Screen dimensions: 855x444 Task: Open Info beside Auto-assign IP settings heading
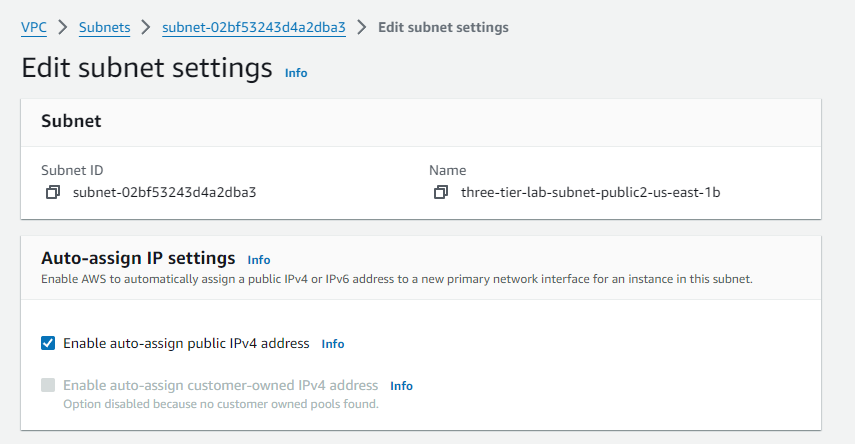pos(259,259)
